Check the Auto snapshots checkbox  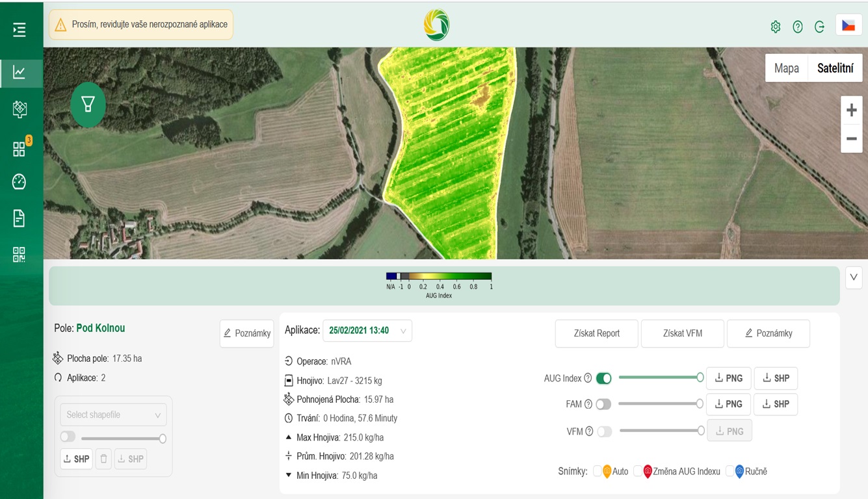click(598, 471)
